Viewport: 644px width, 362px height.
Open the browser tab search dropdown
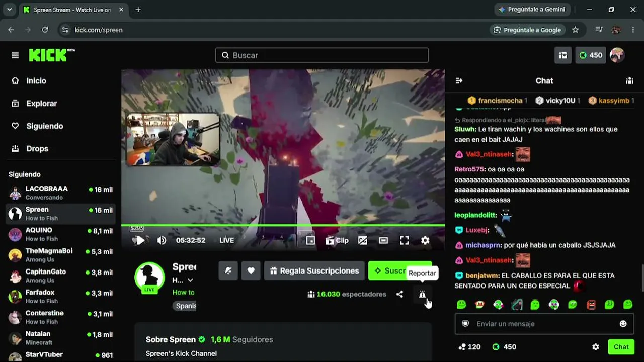[9, 10]
